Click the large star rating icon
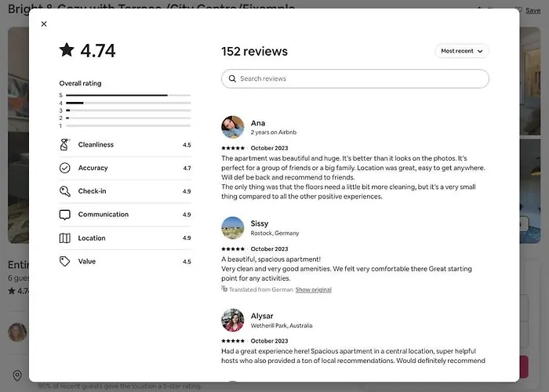Screen dimensions: 549x392 coord(67,49)
